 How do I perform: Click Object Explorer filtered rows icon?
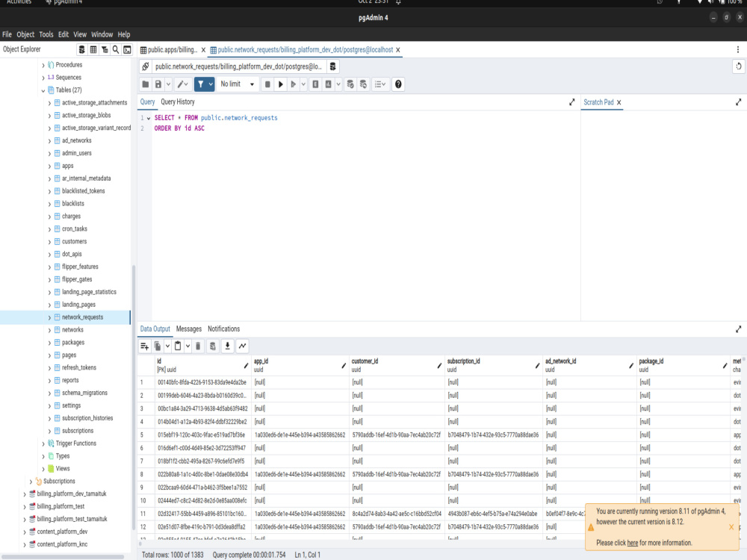pyautogui.click(x=105, y=49)
